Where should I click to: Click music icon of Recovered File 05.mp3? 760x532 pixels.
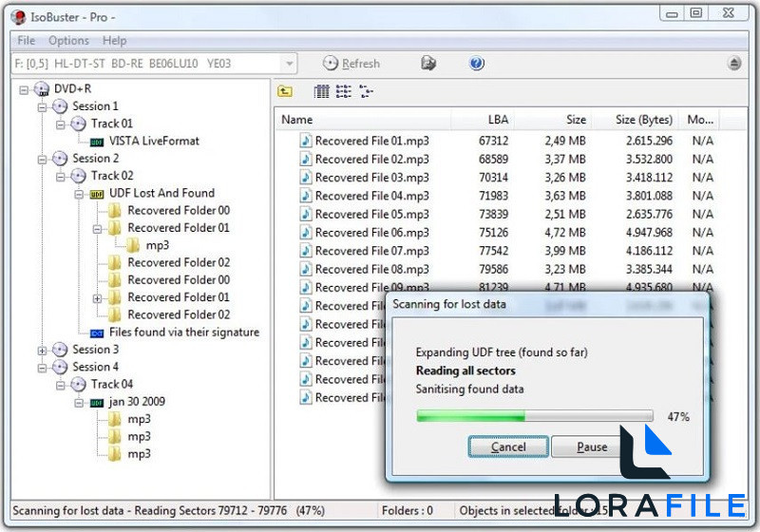coord(305,214)
